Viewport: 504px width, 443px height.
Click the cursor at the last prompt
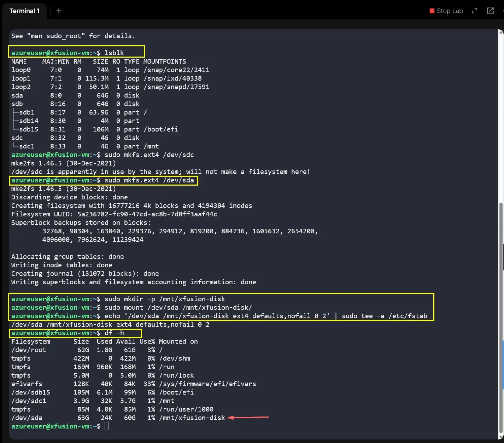107,426
